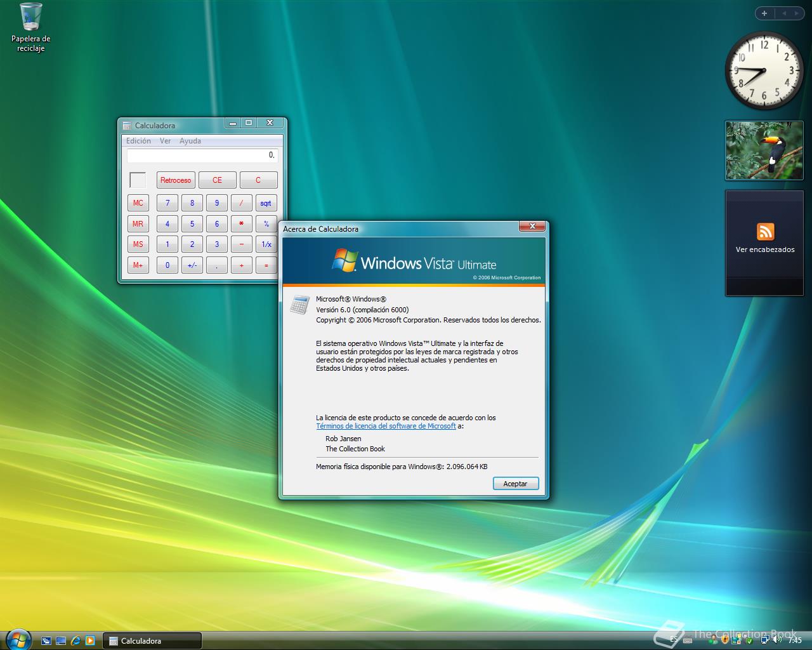This screenshot has height=650, width=812.
Task: Click the division / button
Action: [x=242, y=203]
